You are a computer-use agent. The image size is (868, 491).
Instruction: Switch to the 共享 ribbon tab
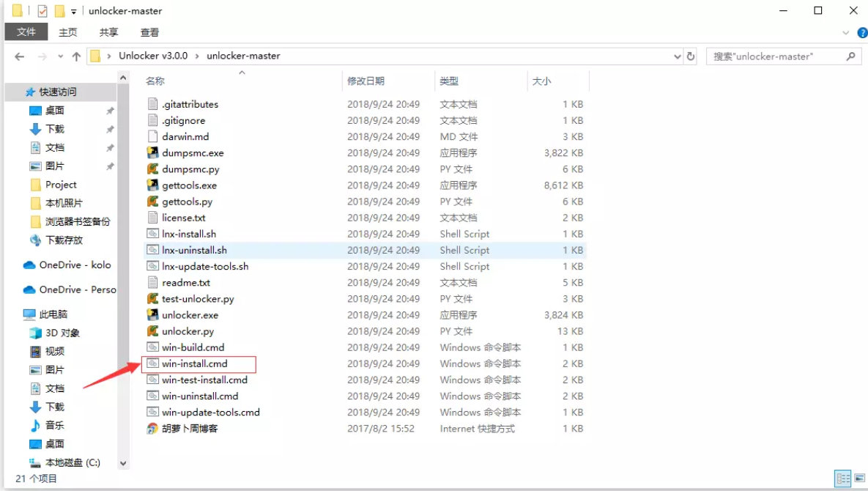108,32
